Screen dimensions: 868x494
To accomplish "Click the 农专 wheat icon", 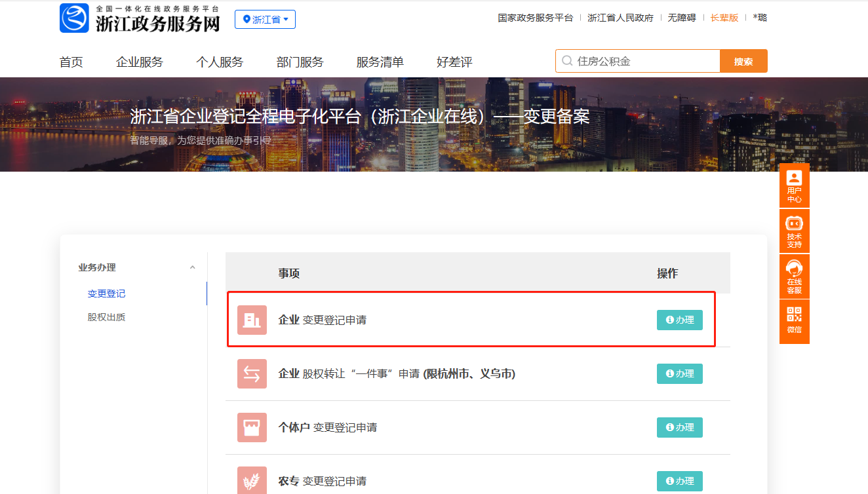I will [252, 480].
